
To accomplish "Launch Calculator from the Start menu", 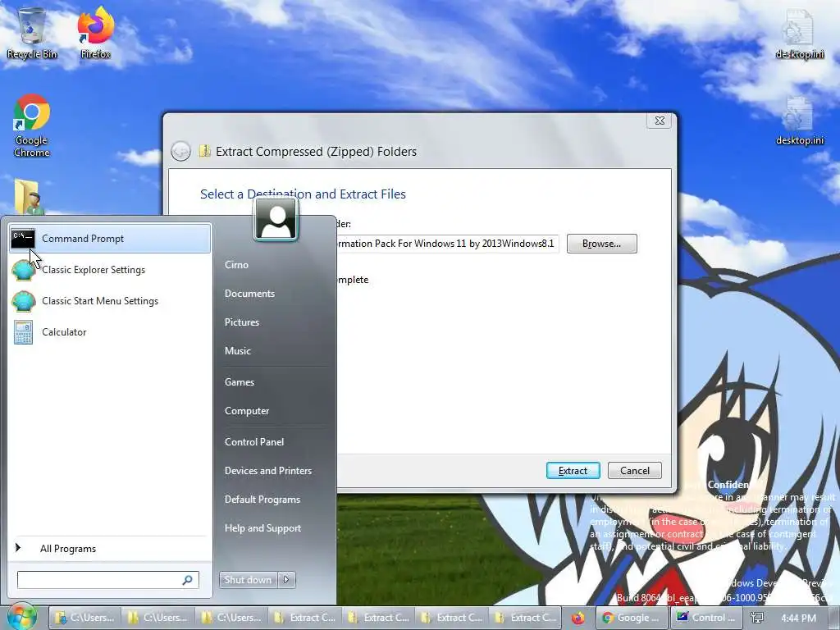I will [x=110, y=331].
